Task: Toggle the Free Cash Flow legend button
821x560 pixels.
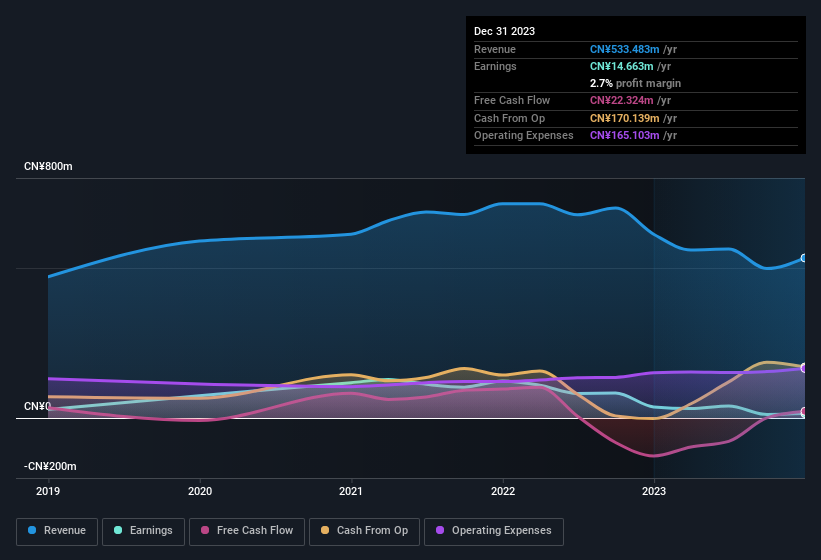Action: tap(247, 531)
